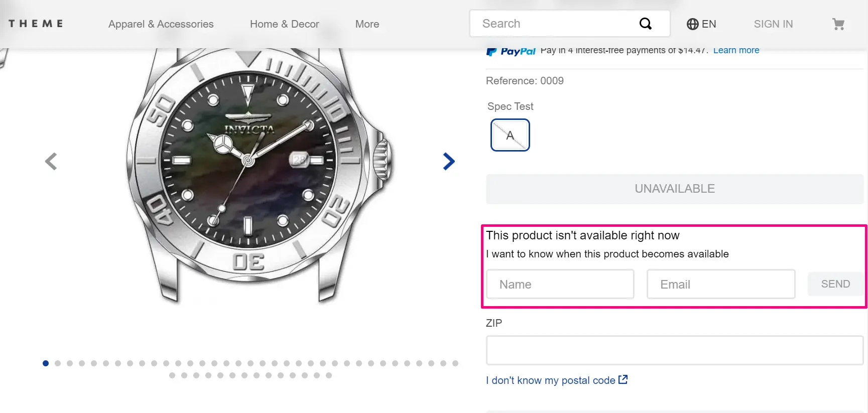Click the search magnifying glass icon
Screen dimensions: 868x413
(645, 24)
